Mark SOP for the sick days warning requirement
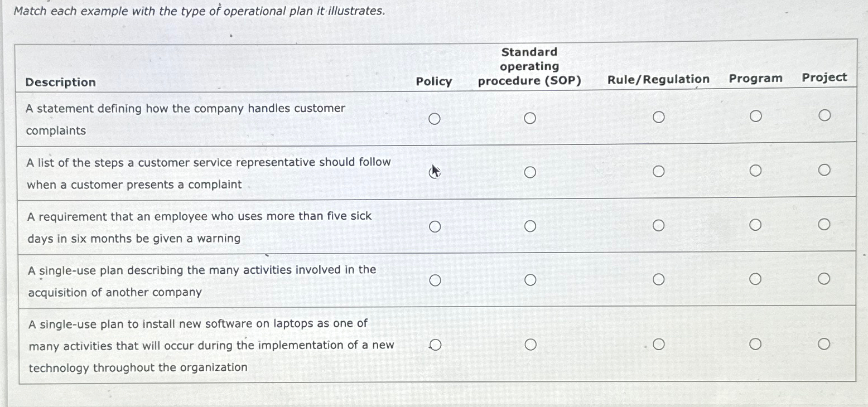868x407 pixels. click(x=530, y=225)
